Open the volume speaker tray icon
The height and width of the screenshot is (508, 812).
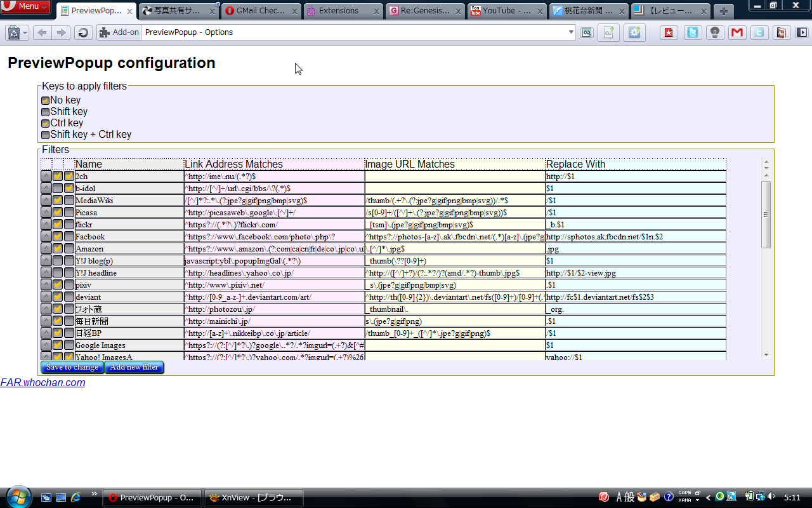coord(771,497)
